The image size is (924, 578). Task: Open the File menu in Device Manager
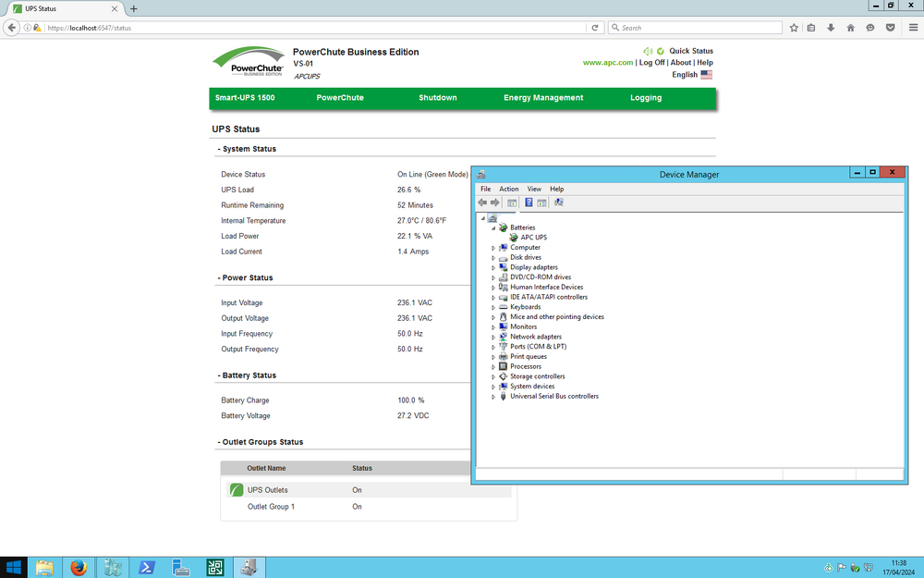(486, 189)
